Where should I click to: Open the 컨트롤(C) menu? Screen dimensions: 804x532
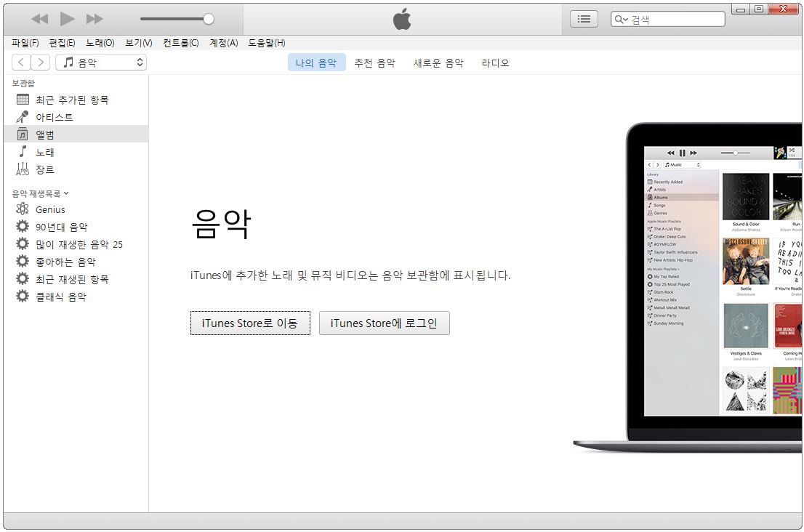[180, 43]
